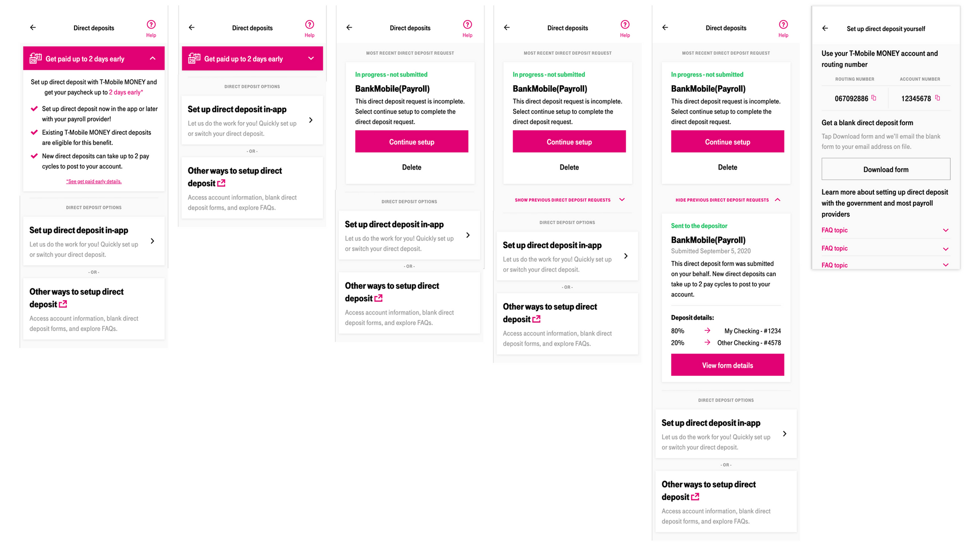Expand the first FAQ topic

tap(945, 230)
